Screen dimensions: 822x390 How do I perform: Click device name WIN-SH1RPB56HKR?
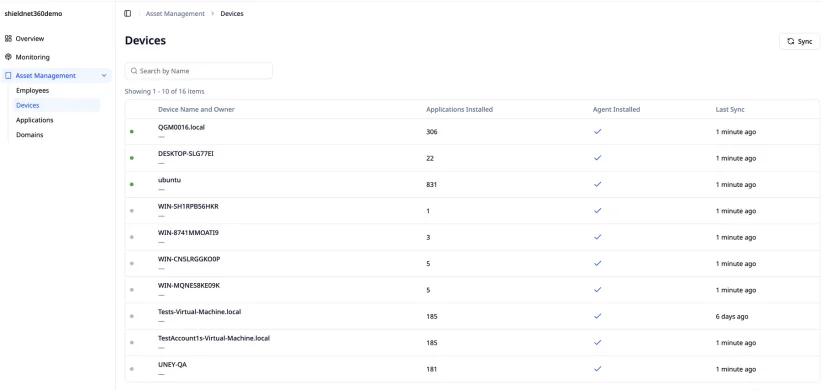[188, 207]
